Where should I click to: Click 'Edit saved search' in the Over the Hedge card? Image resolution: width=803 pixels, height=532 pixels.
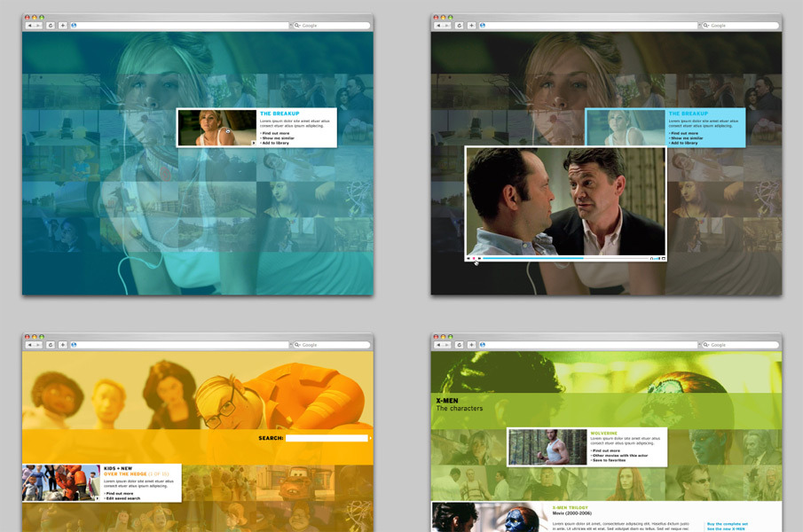click(x=122, y=498)
